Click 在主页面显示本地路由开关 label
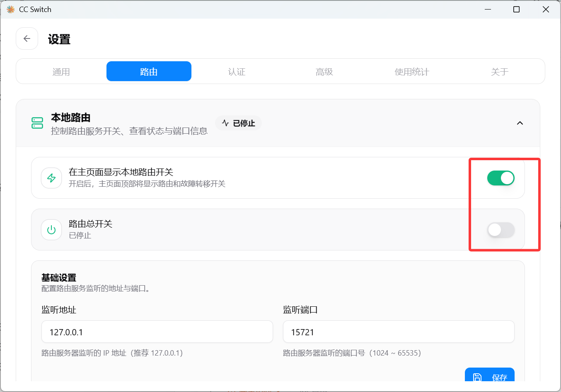 121,172
